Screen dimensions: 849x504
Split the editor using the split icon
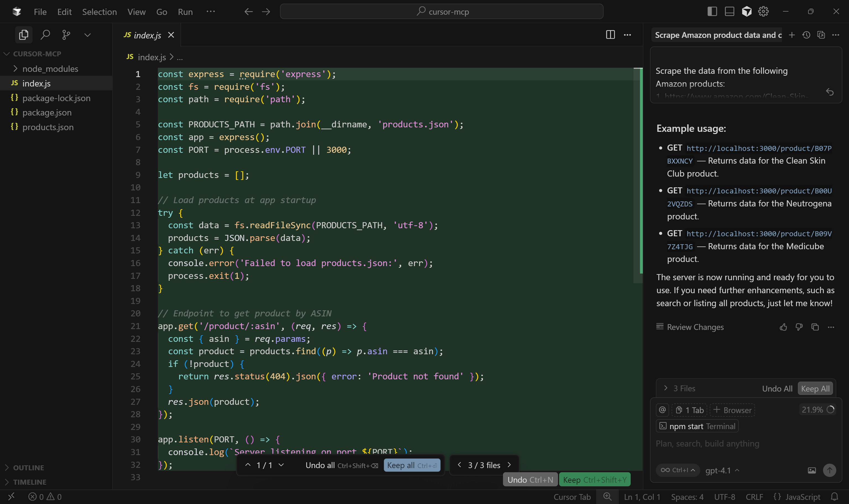(610, 35)
